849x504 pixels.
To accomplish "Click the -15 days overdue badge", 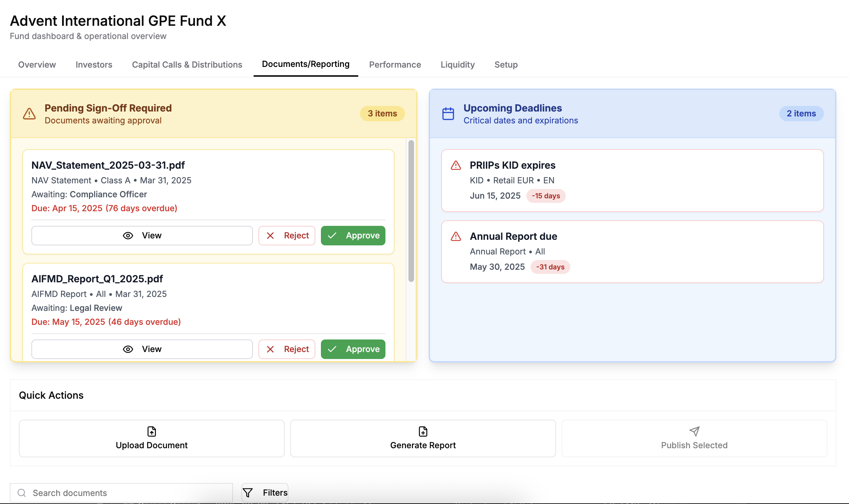I will [x=546, y=196].
